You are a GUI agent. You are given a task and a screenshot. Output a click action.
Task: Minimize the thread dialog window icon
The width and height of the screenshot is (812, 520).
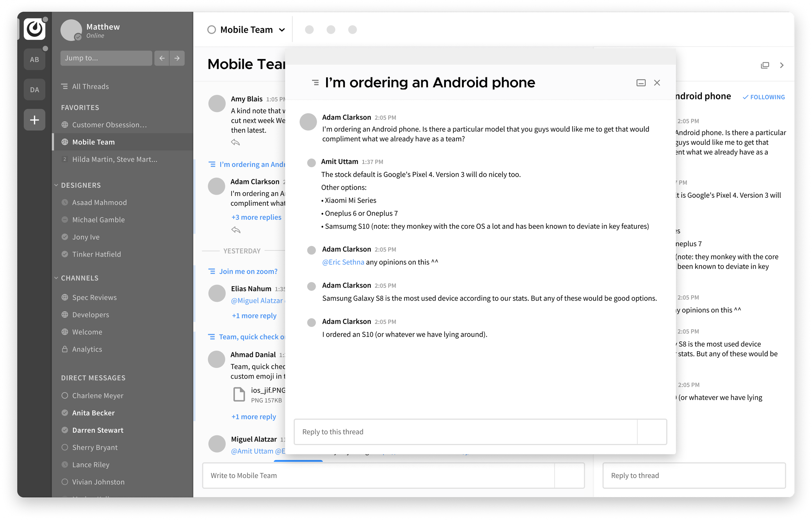point(641,83)
